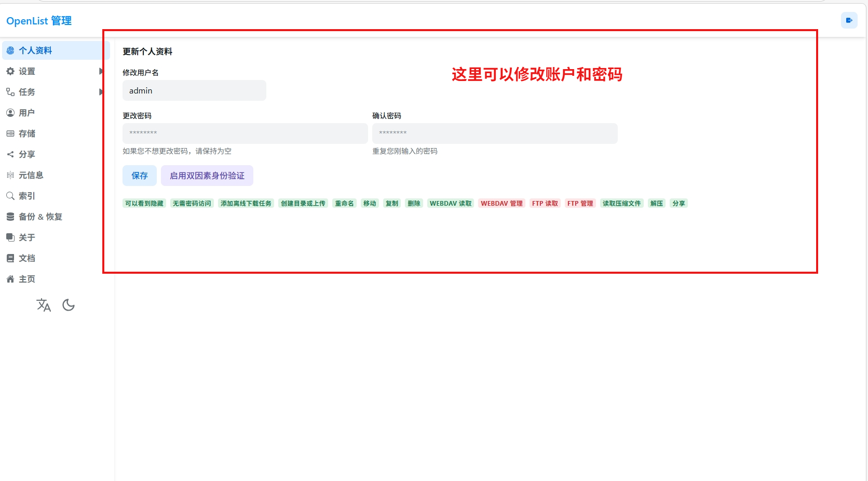Click the OpenList 管理 title link
868x481 pixels.
click(39, 21)
